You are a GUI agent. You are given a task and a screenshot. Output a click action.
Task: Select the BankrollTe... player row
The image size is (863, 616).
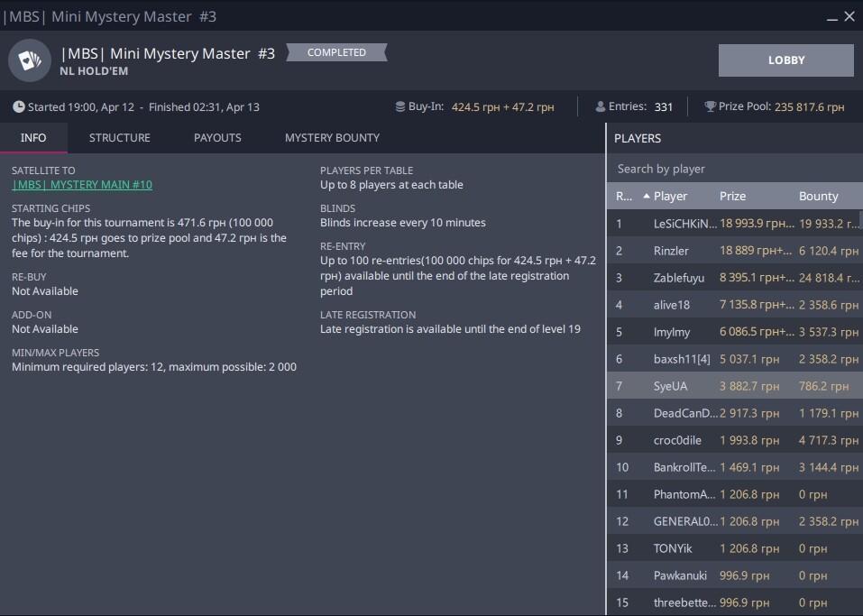pyautogui.click(x=735, y=467)
